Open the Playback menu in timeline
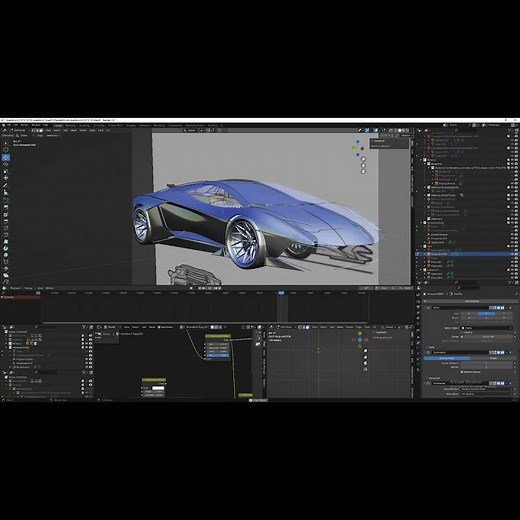 (15, 288)
